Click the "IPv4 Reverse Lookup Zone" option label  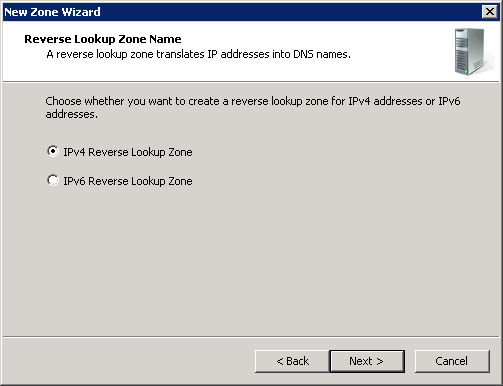128,152
